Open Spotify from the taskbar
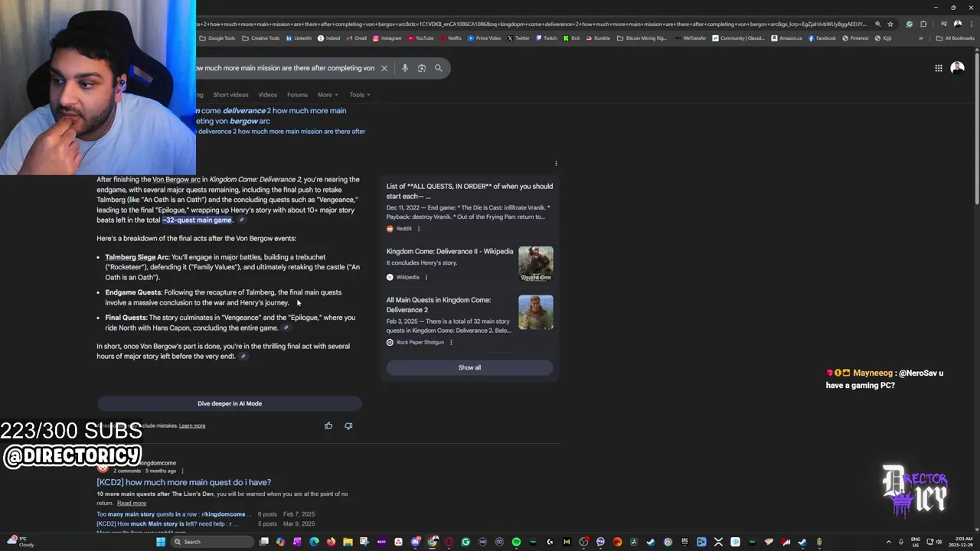 tap(516, 542)
